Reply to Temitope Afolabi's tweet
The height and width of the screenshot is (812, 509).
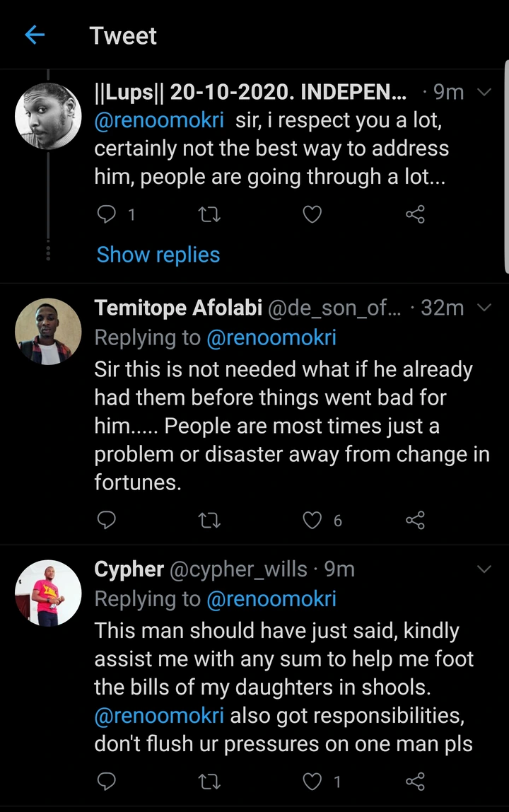[106, 521]
